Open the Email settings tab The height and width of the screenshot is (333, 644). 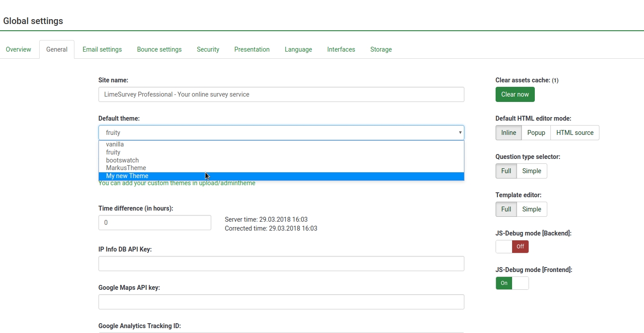tap(102, 49)
